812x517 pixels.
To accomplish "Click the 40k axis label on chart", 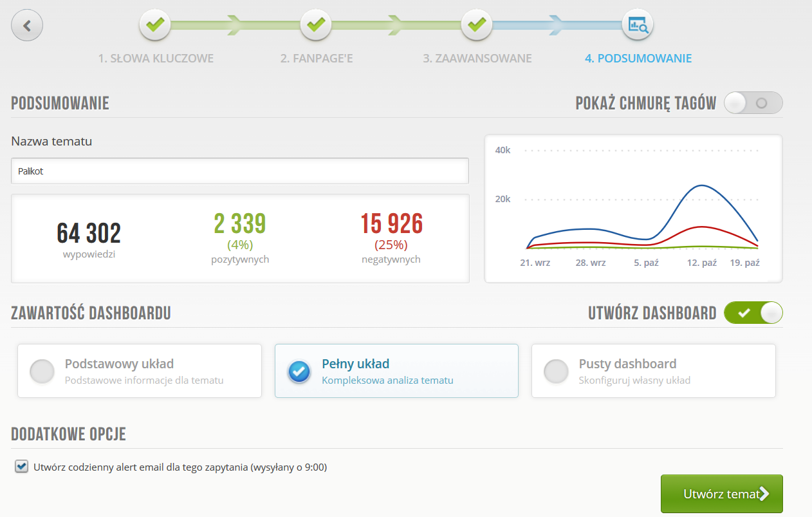I will pyautogui.click(x=503, y=150).
